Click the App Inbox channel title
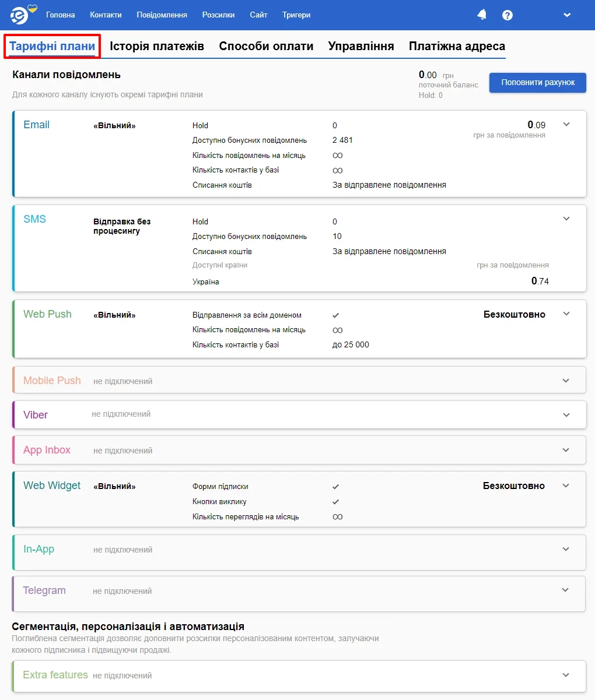This screenshot has height=700, width=595. pyautogui.click(x=47, y=450)
